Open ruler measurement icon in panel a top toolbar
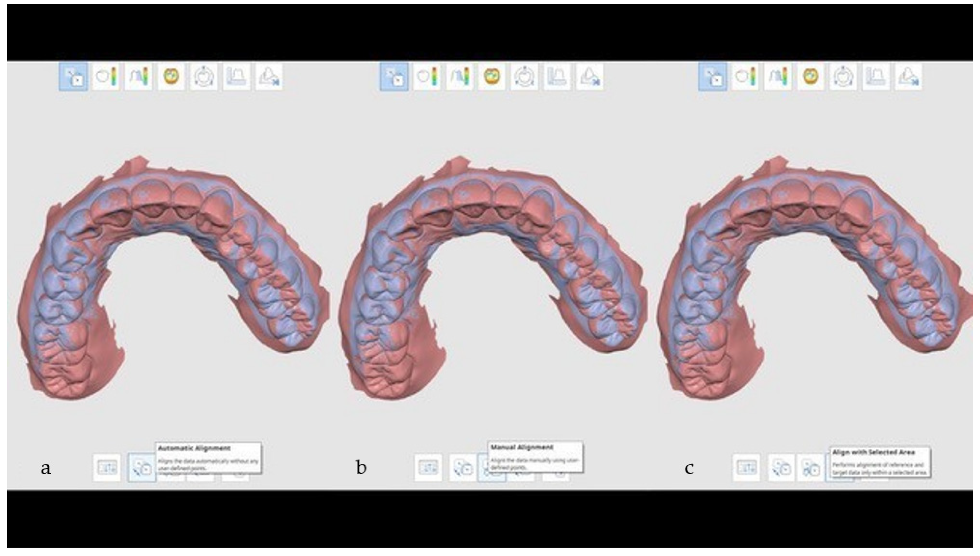 [x=236, y=77]
